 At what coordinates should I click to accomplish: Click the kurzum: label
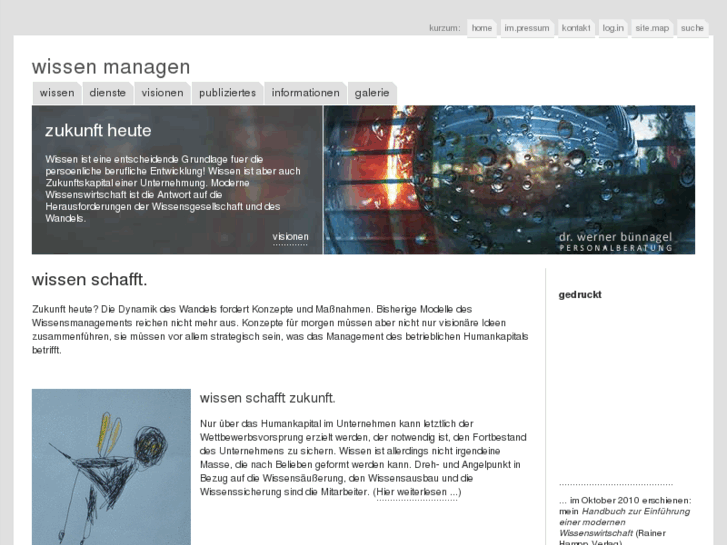click(445, 28)
